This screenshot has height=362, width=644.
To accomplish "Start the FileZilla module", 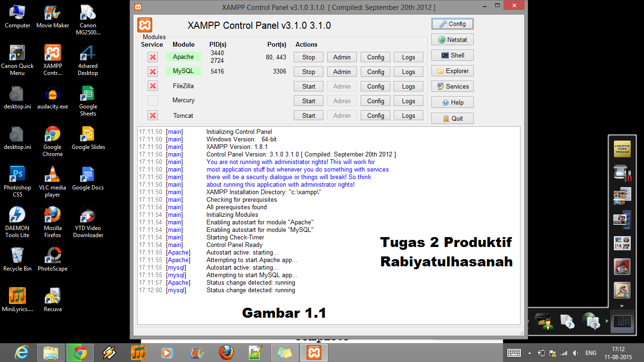I will tap(308, 86).
